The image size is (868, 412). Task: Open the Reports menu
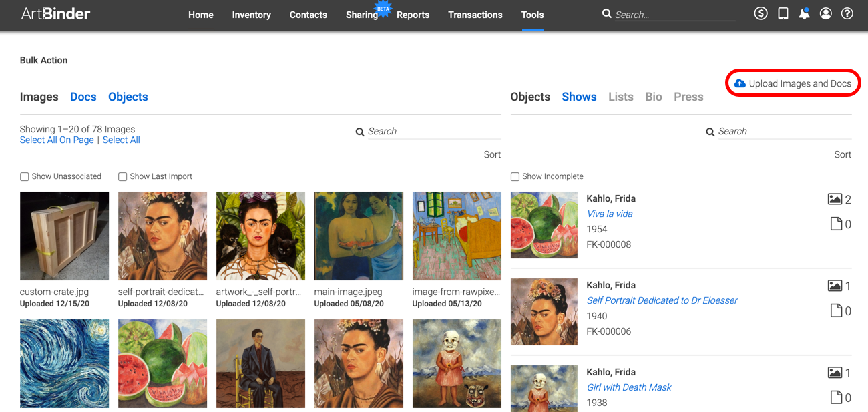[x=413, y=15]
